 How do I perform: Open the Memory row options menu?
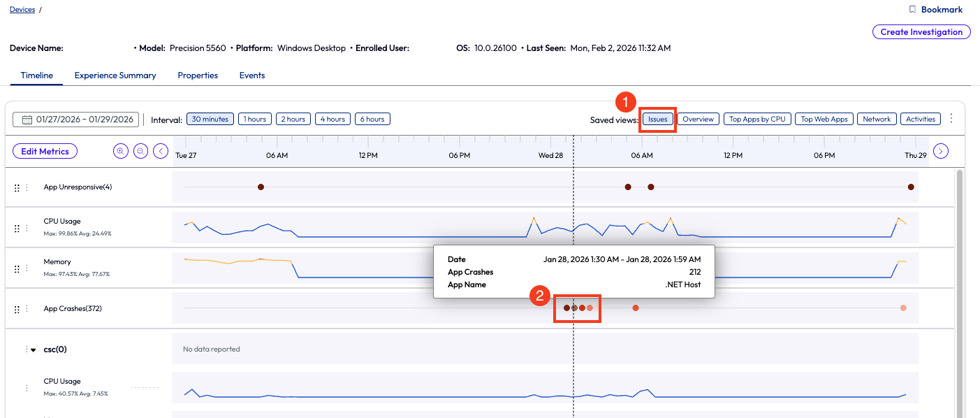(x=27, y=269)
